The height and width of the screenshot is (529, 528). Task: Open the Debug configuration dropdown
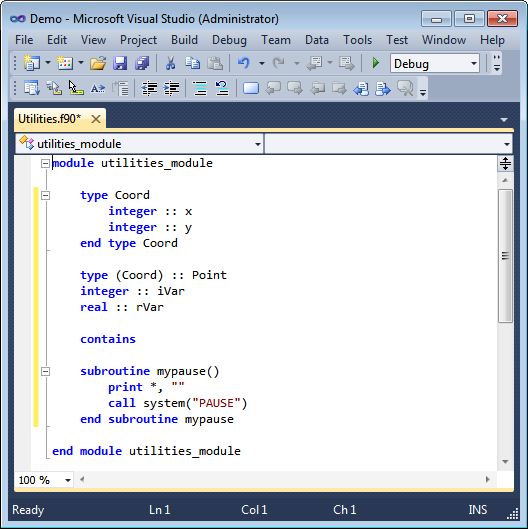coord(435,63)
